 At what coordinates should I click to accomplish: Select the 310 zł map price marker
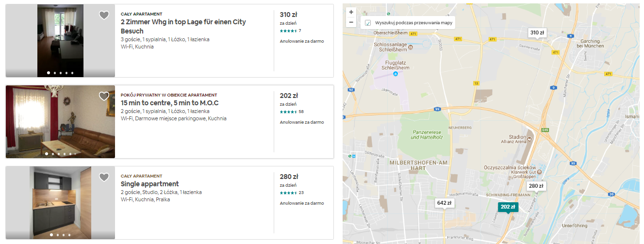point(537,33)
